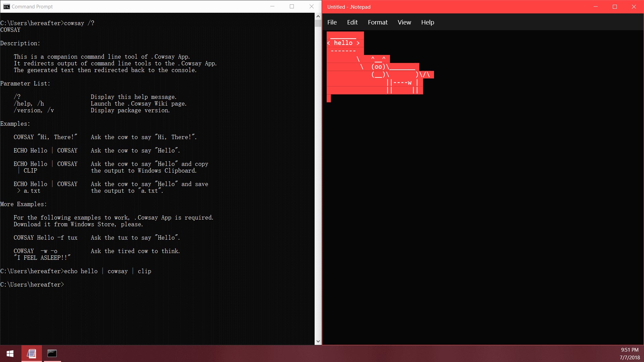The image size is (644, 362).
Task: Open the File menu in Notepad
Action: [331, 22]
